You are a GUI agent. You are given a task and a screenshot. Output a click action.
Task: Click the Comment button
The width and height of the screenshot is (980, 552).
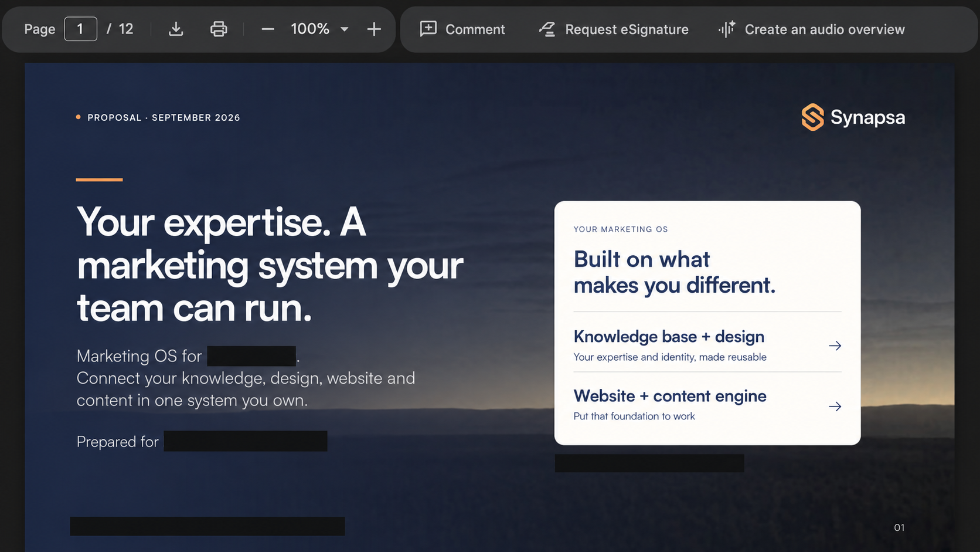click(462, 29)
